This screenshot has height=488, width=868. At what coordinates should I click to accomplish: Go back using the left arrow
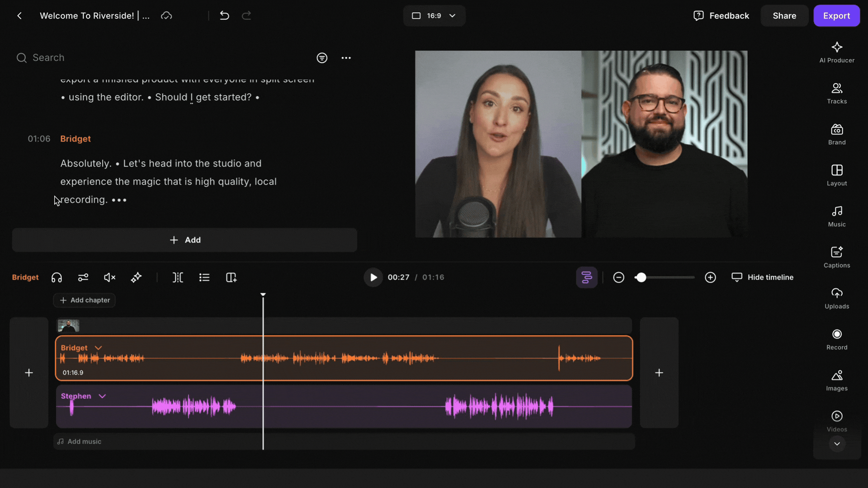pyautogui.click(x=19, y=16)
